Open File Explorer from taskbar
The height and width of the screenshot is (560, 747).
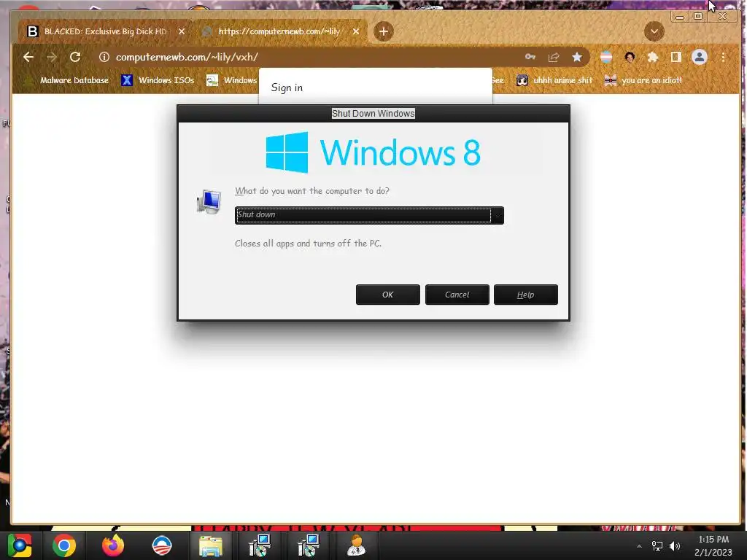(x=211, y=545)
